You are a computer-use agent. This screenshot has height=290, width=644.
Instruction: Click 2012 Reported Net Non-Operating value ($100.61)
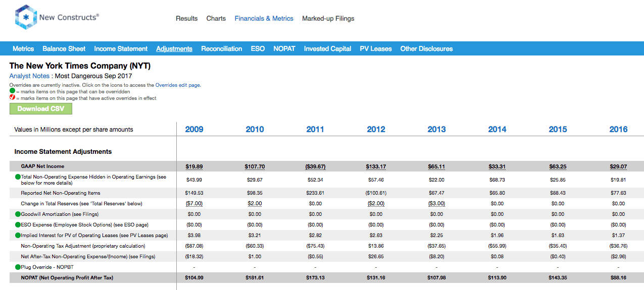376,193
